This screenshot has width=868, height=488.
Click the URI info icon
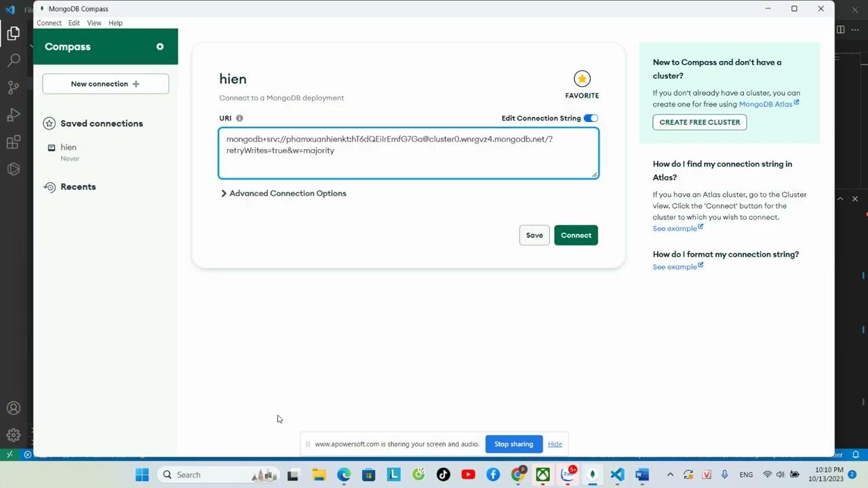pos(239,118)
